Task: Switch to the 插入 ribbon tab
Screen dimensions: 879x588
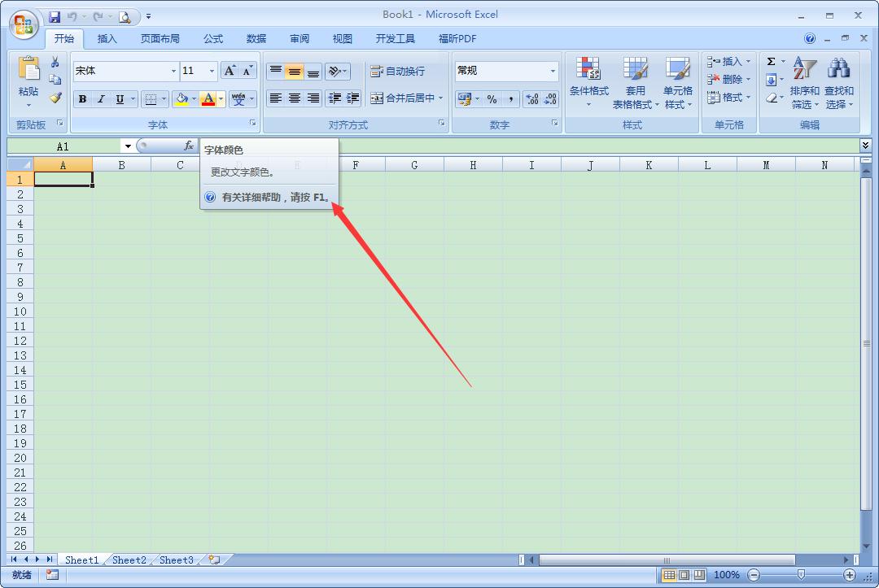Action: click(x=107, y=38)
